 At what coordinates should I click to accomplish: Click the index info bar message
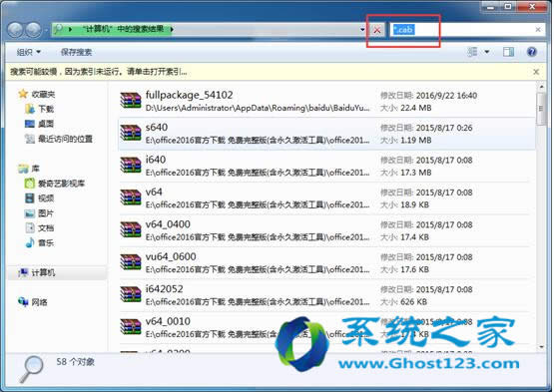click(x=99, y=72)
